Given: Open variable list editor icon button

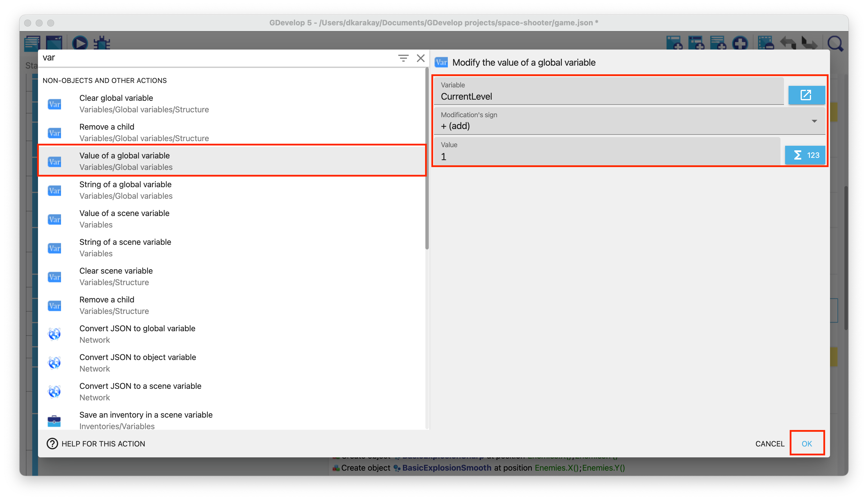Looking at the screenshot, I should [806, 95].
